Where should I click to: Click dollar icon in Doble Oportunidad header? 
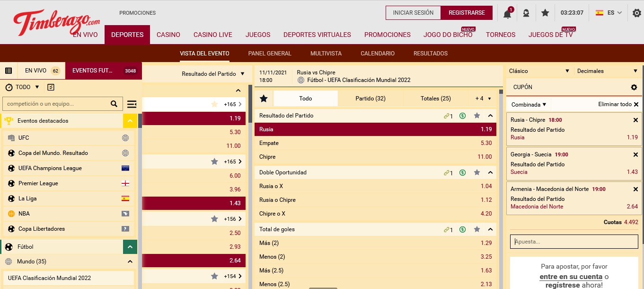coord(462,172)
